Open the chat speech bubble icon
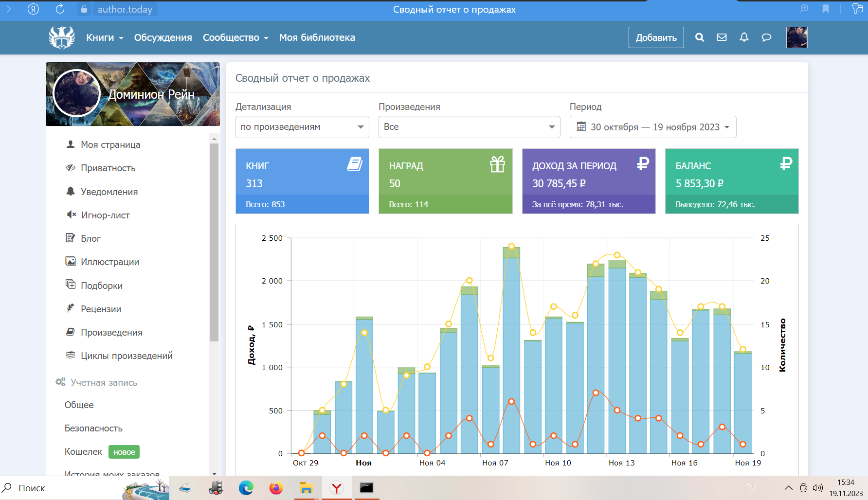868x500 pixels. pos(766,37)
